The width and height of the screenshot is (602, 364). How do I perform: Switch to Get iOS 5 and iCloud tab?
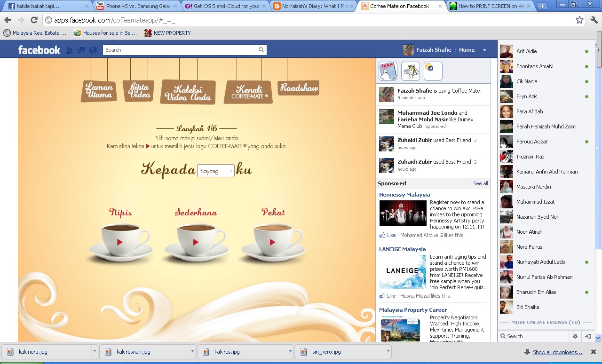click(x=225, y=6)
